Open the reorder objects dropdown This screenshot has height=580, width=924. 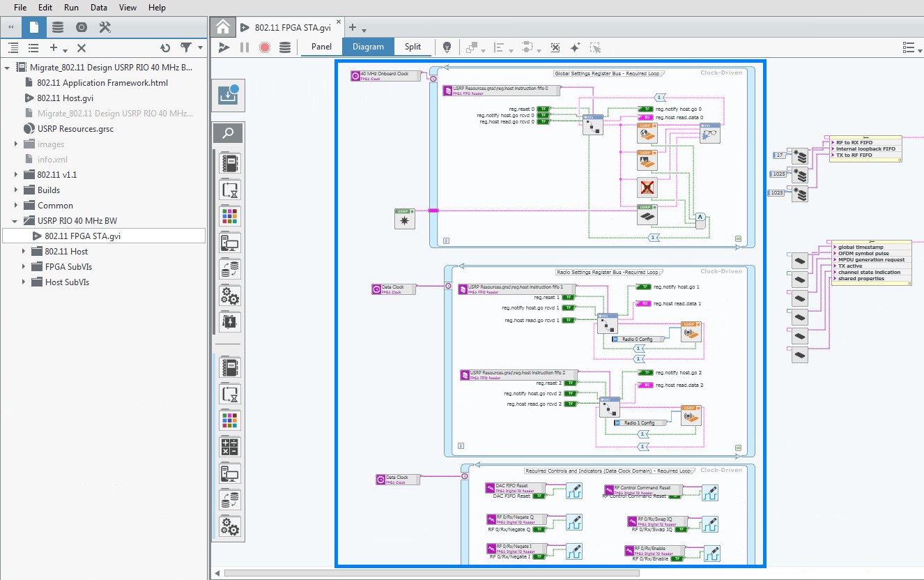point(475,47)
